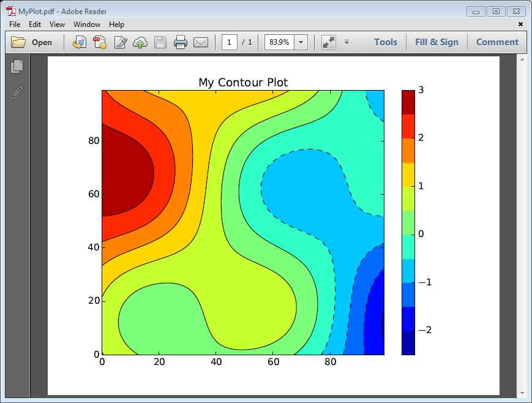Click the floppy disk save icon
The height and width of the screenshot is (403, 532).
pos(160,42)
